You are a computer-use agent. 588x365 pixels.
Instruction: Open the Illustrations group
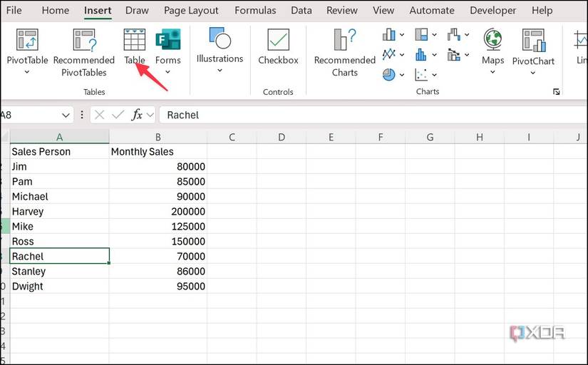coord(220,49)
